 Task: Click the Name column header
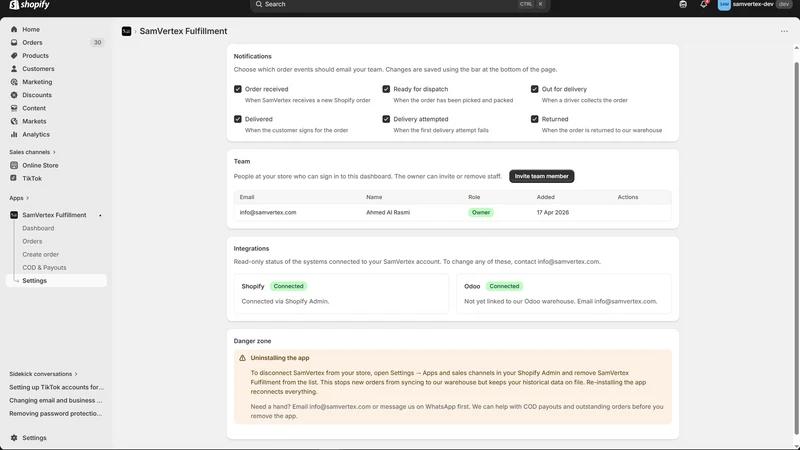[374, 197]
